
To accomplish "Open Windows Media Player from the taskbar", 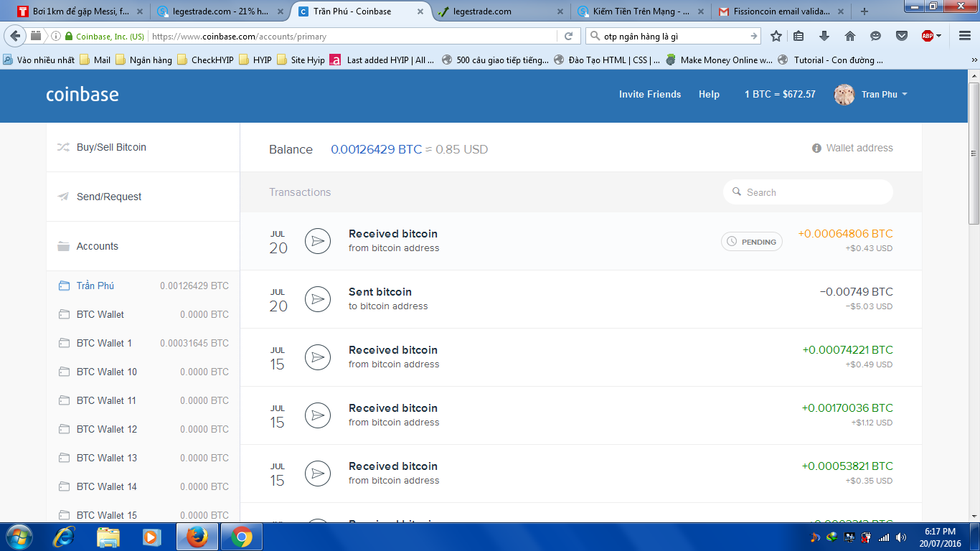I will pyautogui.click(x=151, y=537).
